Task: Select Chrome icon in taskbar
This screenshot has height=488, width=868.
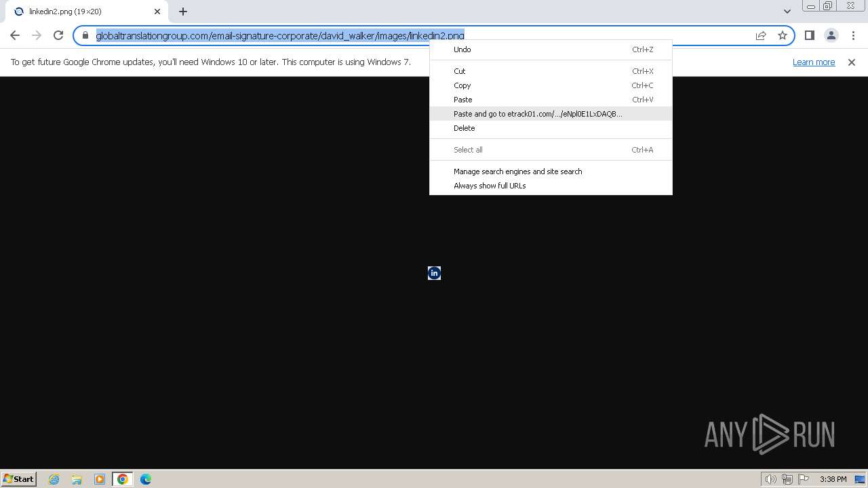Action: [x=123, y=479]
